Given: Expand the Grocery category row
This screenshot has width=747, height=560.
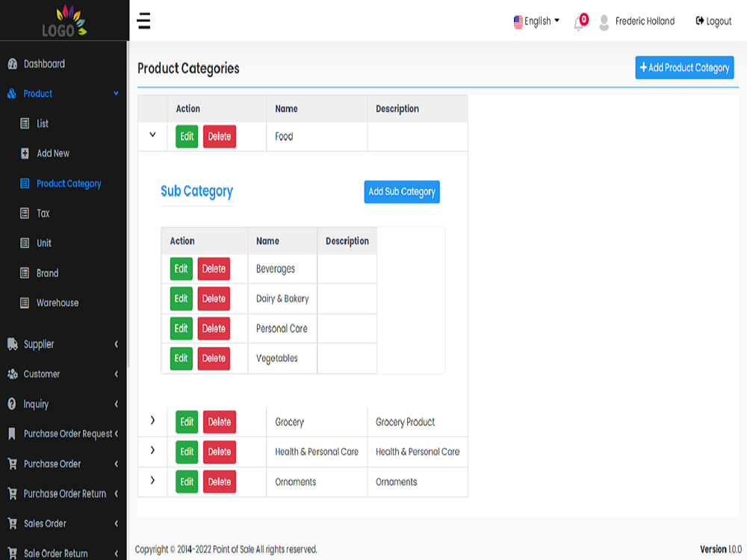Looking at the screenshot, I should 152,420.
